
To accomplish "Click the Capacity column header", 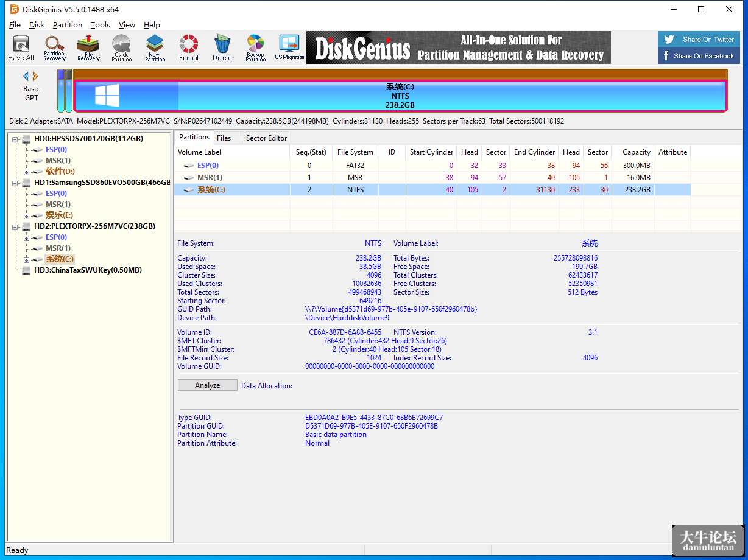I will pos(633,152).
